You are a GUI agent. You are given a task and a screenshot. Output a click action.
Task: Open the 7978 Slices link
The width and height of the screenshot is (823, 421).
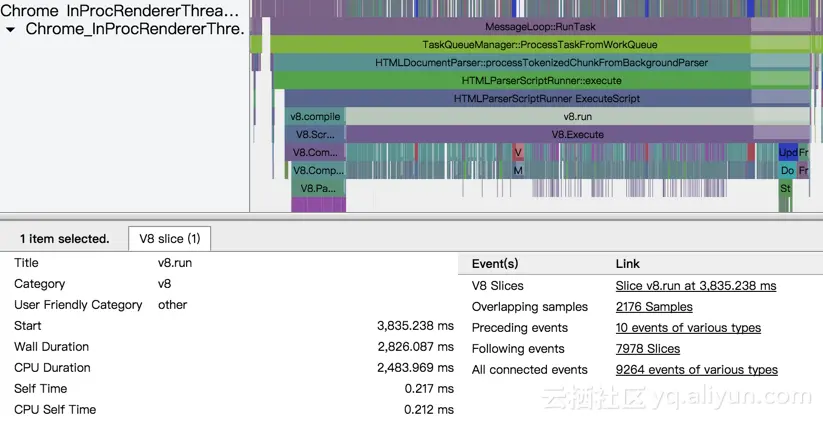pyautogui.click(x=648, y=349)
